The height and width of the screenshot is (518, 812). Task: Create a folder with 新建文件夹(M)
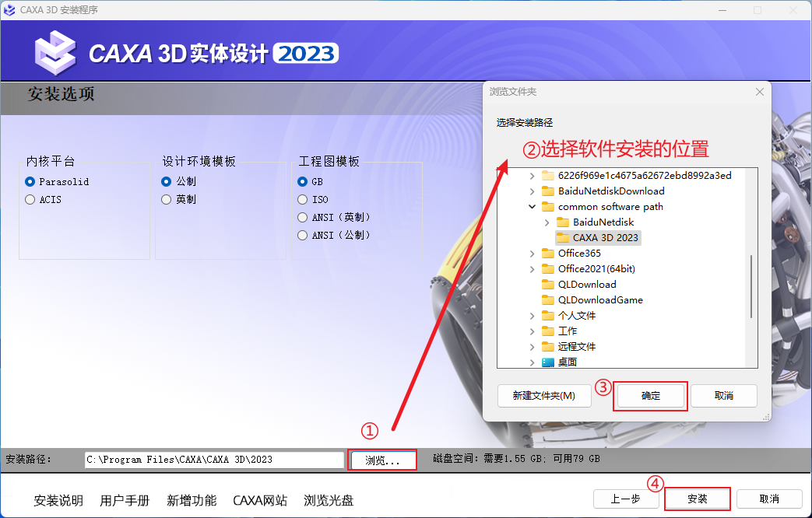point(544,396)
